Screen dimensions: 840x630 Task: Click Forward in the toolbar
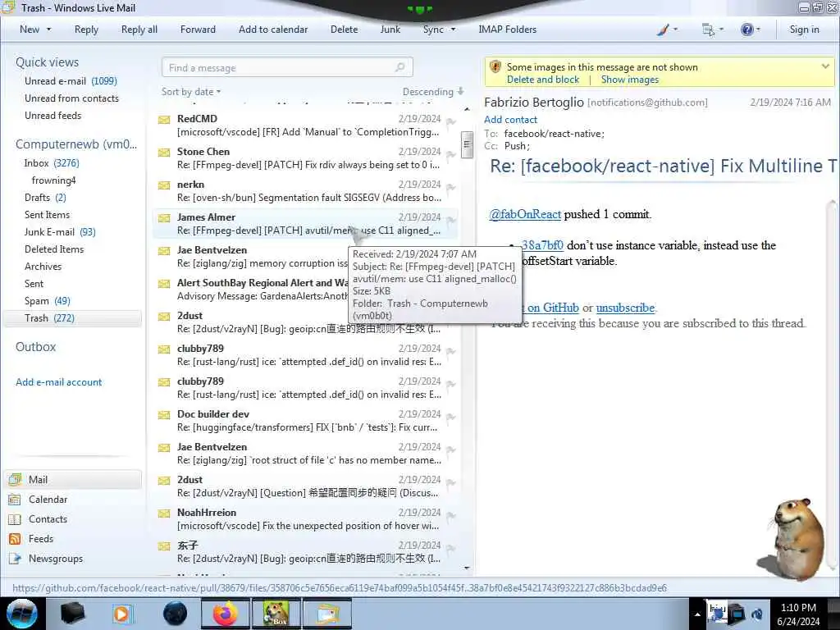pos(198,30)
